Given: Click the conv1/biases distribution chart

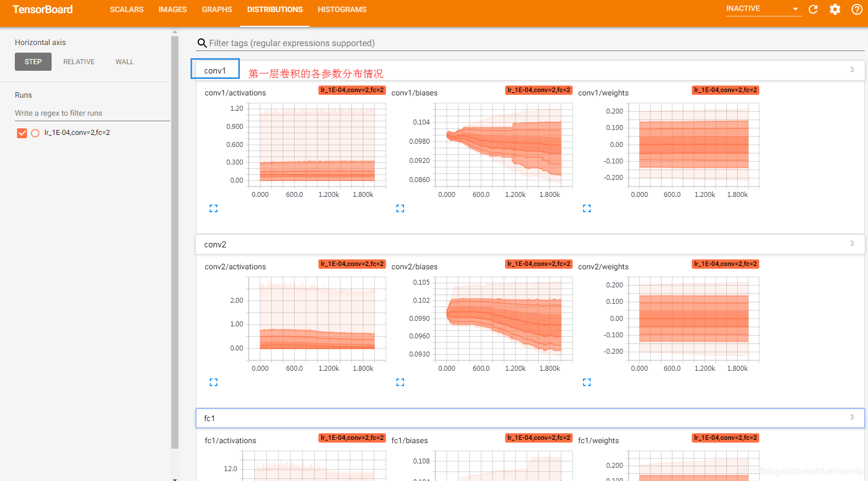Looking at the screenshot, I should (x=503, y=145).
